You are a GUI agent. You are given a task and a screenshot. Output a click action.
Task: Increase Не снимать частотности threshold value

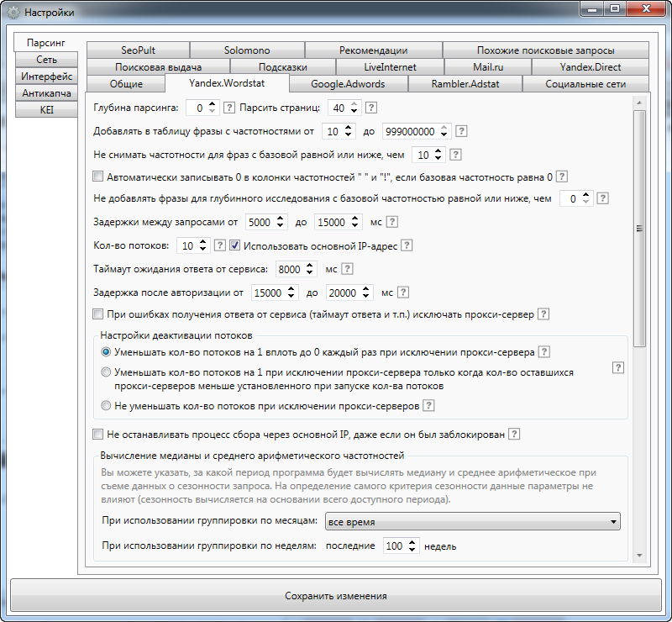(x=438, y=151)
